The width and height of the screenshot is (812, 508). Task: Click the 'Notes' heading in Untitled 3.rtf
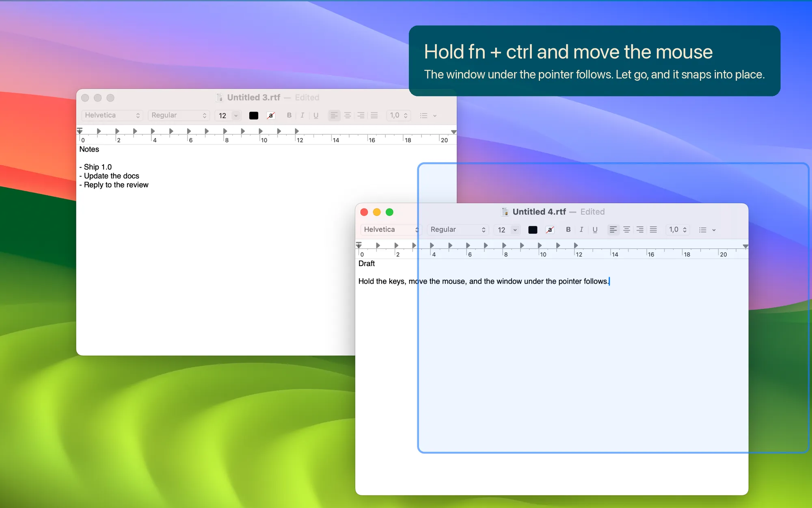[89, 149]
